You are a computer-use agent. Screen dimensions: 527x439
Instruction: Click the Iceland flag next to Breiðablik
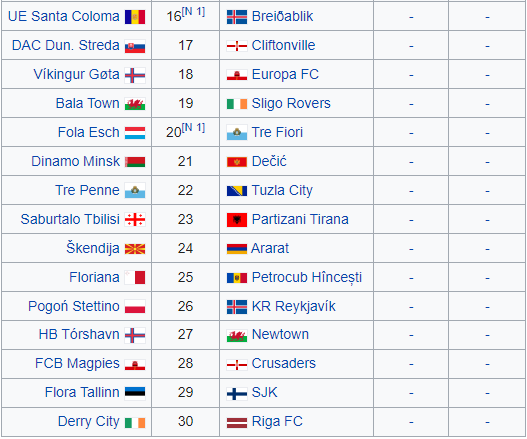[237, 17]
